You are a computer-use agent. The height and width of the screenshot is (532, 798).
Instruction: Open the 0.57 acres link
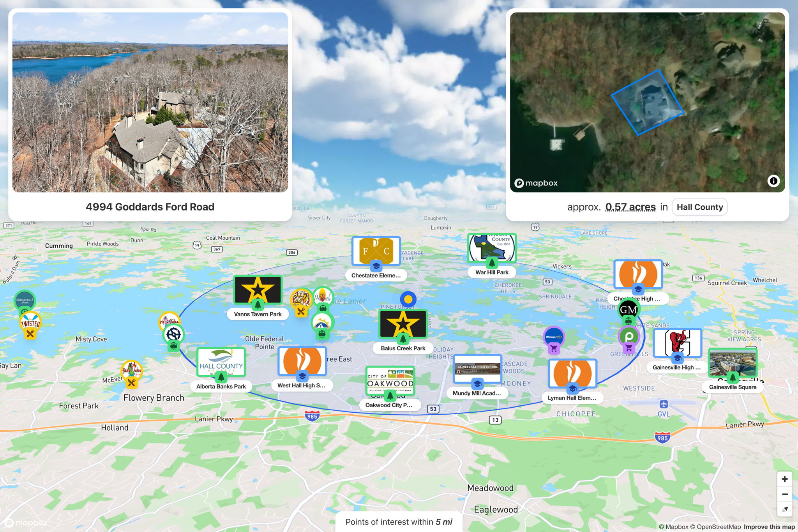pos(630,207)
